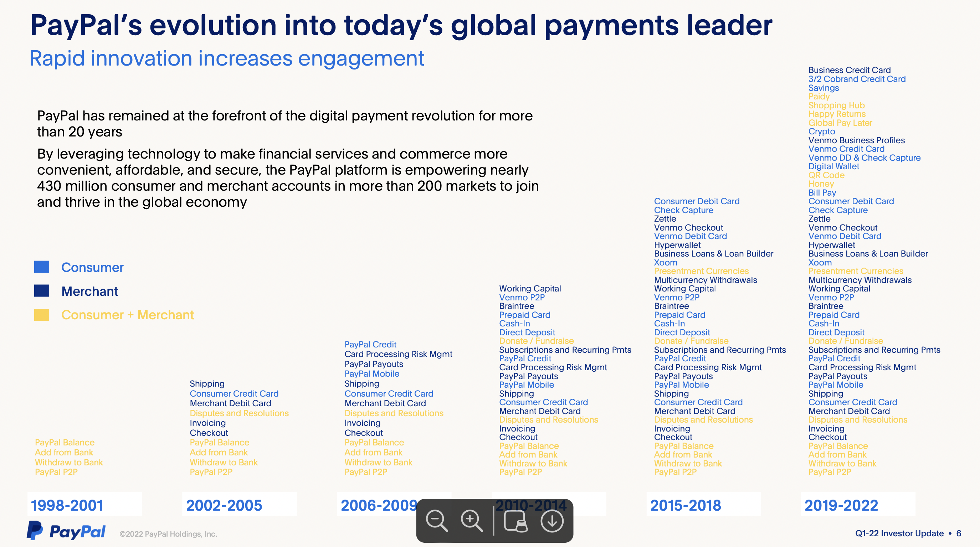The image size is (980, 547).
Task: Click 'Disputes and Resolutions' in 2002-2005 column
Action: pos(239,413)
